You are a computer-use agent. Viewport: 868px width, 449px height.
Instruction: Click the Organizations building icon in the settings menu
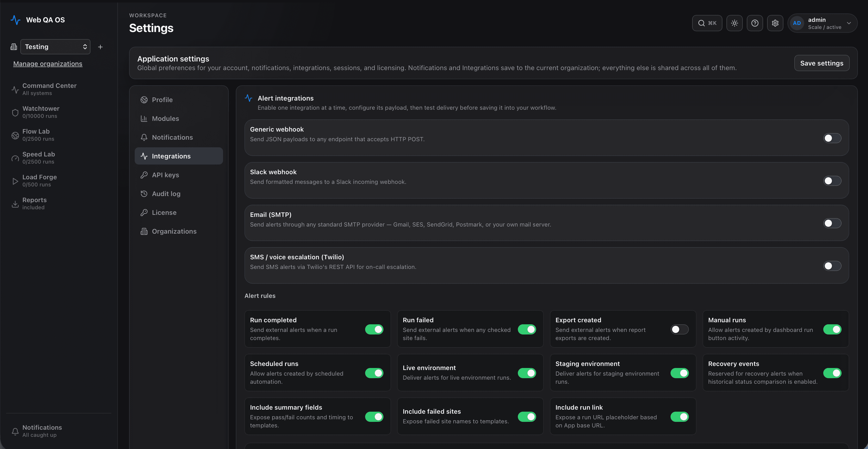[144, 231]
